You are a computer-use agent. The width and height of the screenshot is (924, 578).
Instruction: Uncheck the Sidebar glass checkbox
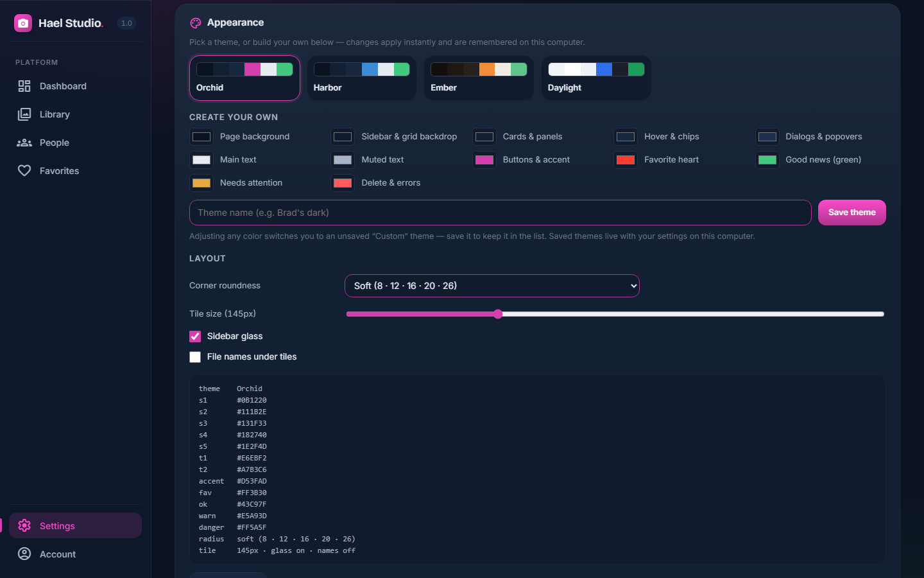click(195, 337)
